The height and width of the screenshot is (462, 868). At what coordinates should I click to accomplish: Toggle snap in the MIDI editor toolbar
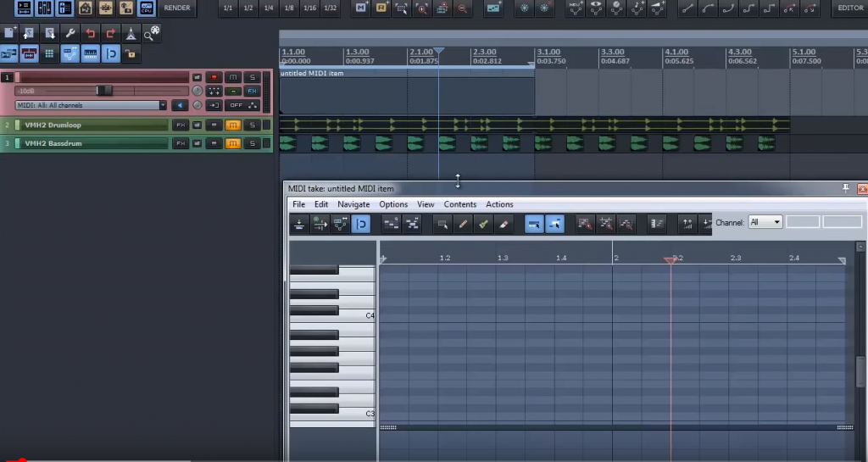click(x=361, y=224)
